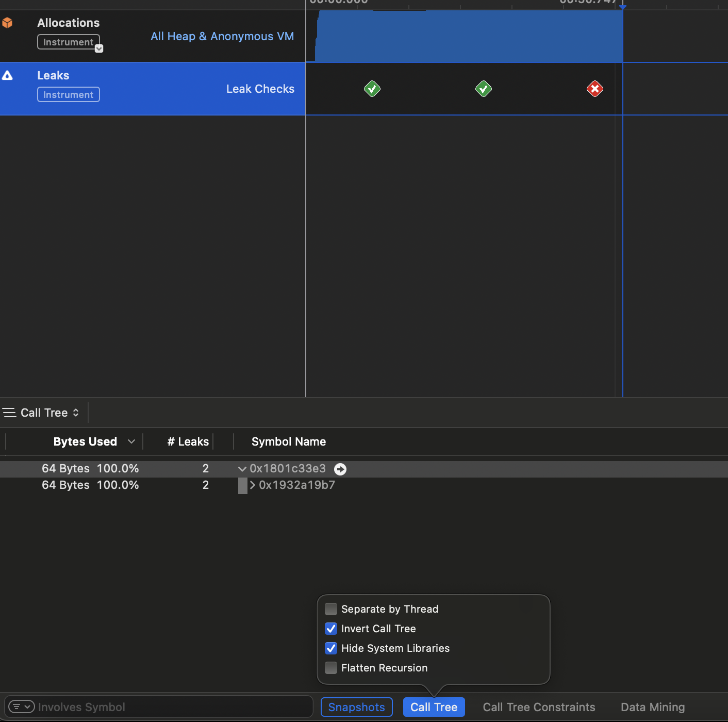
Task: Click the list icon beside Call Tree
Action: click(x=9, y=413)
